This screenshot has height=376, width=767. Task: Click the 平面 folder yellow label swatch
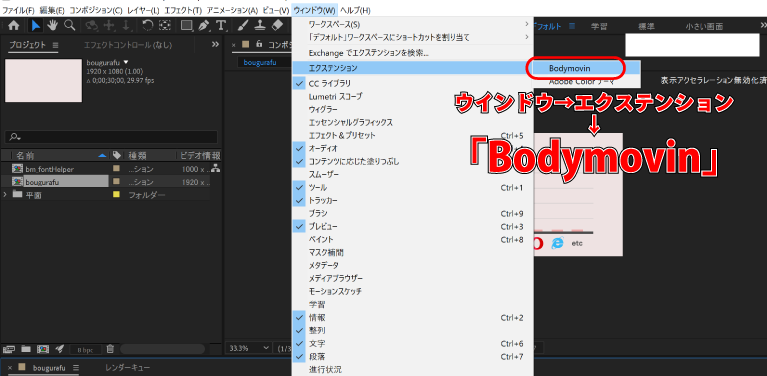click(116, 195)
